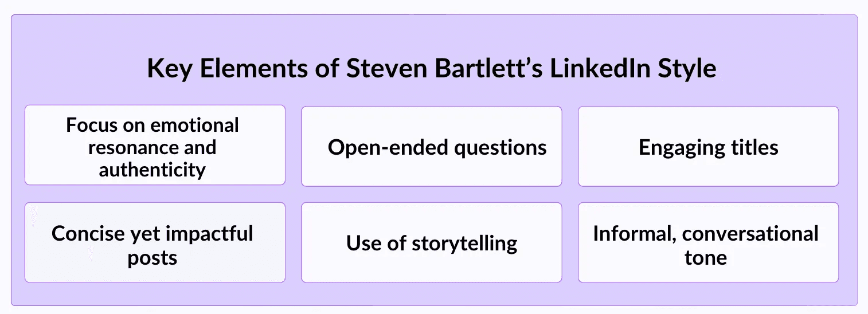Choose the 'Concise yet impactful posts' card
This screenshot has width=868, height=314.
(x=155, y=242)
